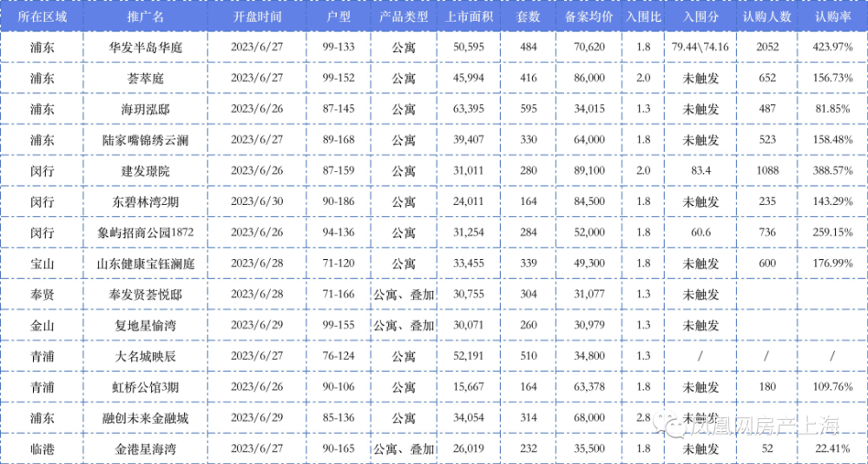Viewport: 868px width, 464px height.
Task: Click the 423.97% subscription rate cell
Action: (832, 47)
